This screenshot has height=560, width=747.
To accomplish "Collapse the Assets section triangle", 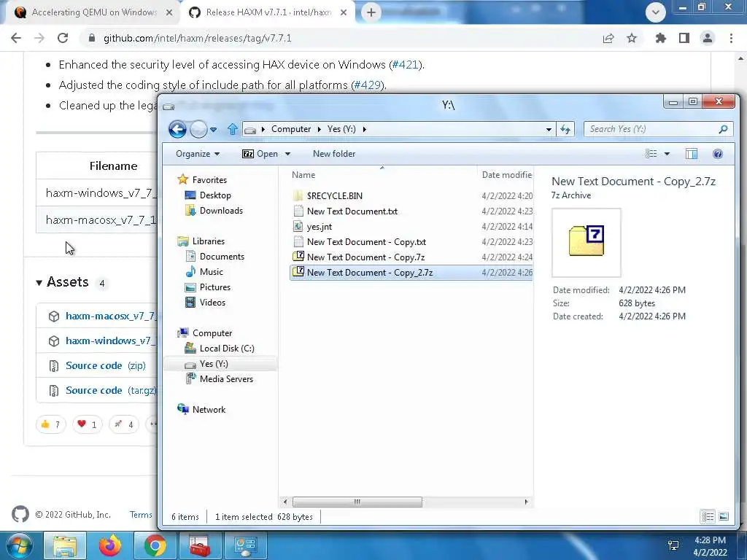I will pos(39,283).
